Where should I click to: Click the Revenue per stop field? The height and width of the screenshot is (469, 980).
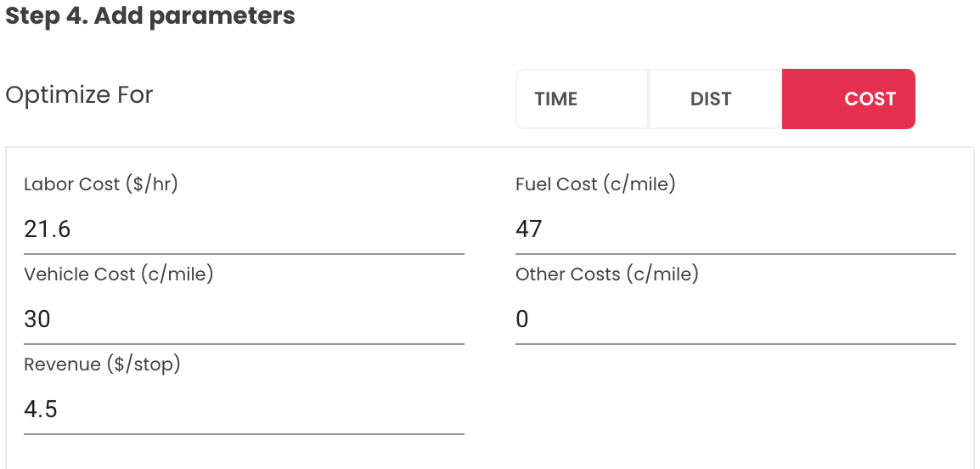[x=244, y=410]
